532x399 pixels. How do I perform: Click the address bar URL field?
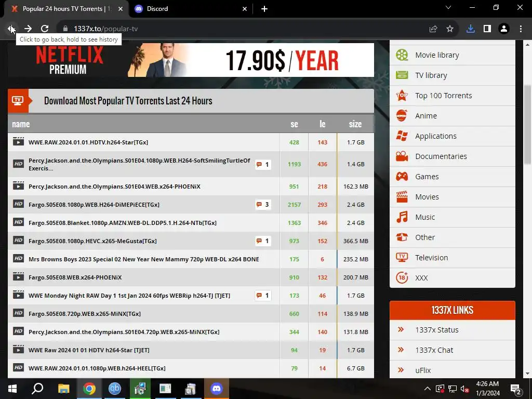point(244,29)
